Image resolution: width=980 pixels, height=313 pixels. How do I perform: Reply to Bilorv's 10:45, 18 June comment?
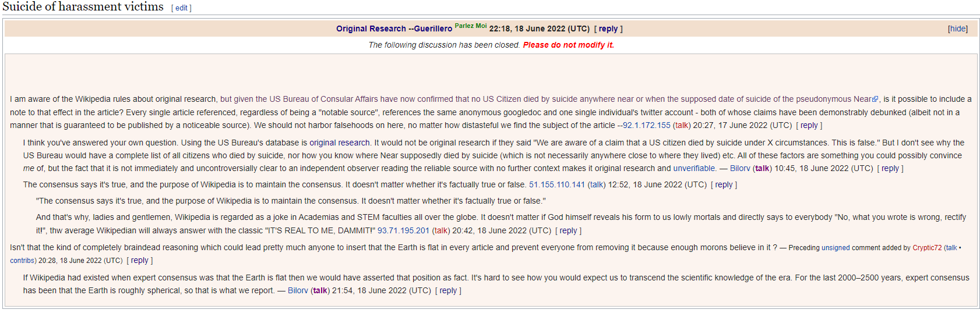pyautogui.click(x=890, y=168)
